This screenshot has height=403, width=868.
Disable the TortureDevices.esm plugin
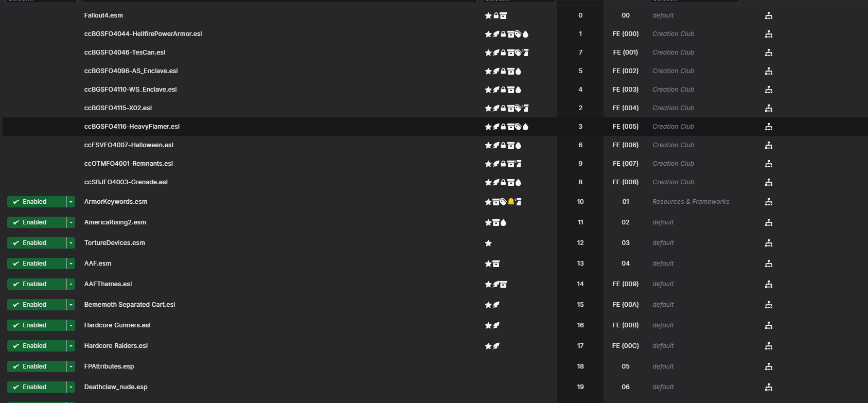pos(37,243)
